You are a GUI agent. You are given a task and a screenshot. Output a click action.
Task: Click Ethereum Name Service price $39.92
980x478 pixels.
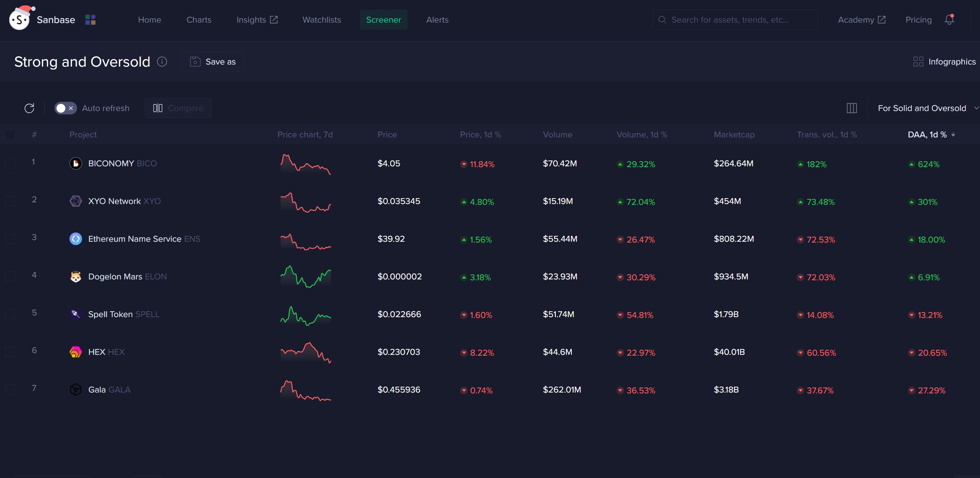coord(391,239)
